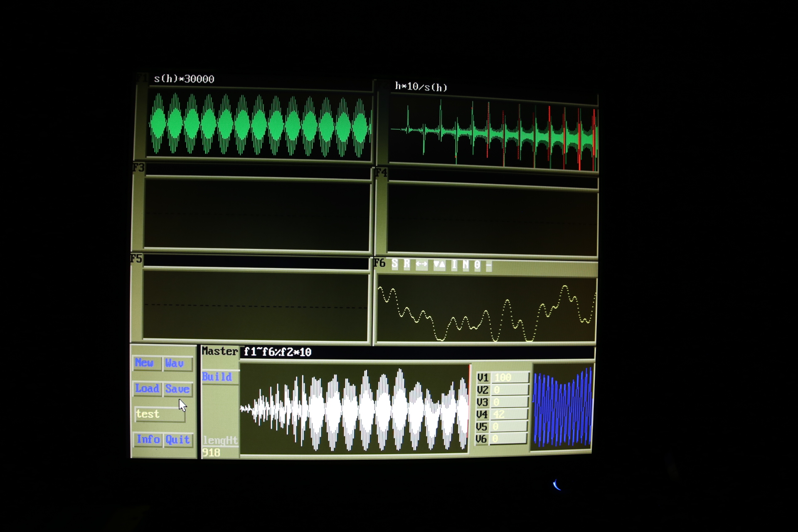Edit the filename field containing 'test'

pyautogui.click(x=160, y=414)
